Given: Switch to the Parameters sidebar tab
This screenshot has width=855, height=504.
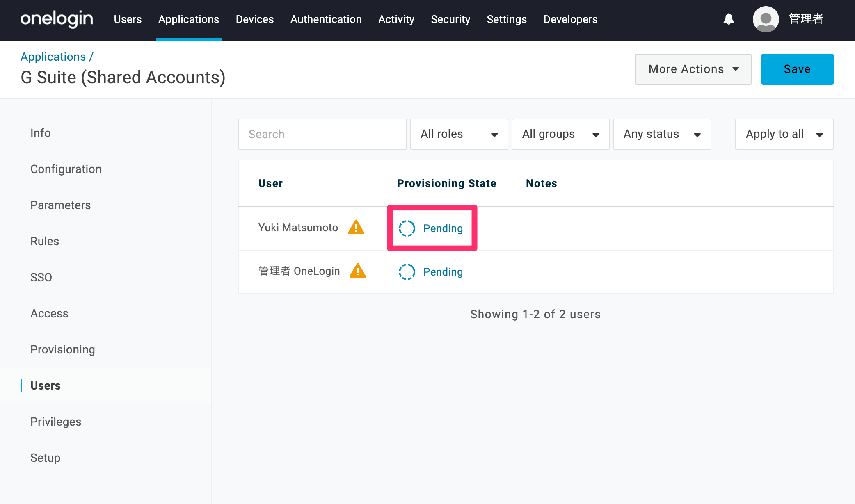Looking at the screenshot, I should (60, 205).
